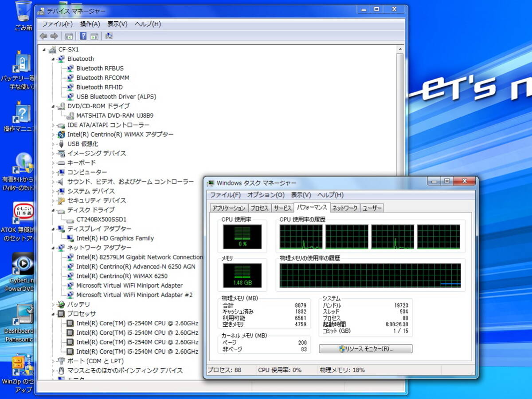Toggle the show/hide console tree icon
The width and height of the screenshot is (532, 399).
pos(69,36)
